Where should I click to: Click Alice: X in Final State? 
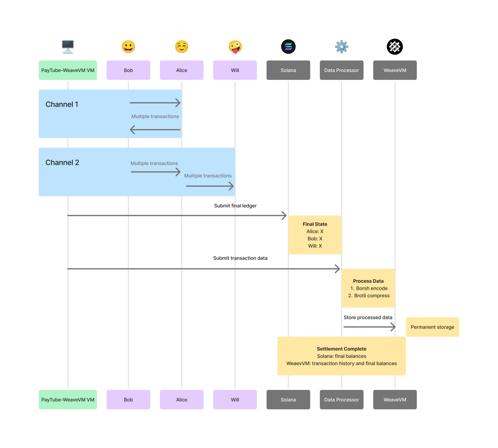pyautogui.click(x=315, y=231)
